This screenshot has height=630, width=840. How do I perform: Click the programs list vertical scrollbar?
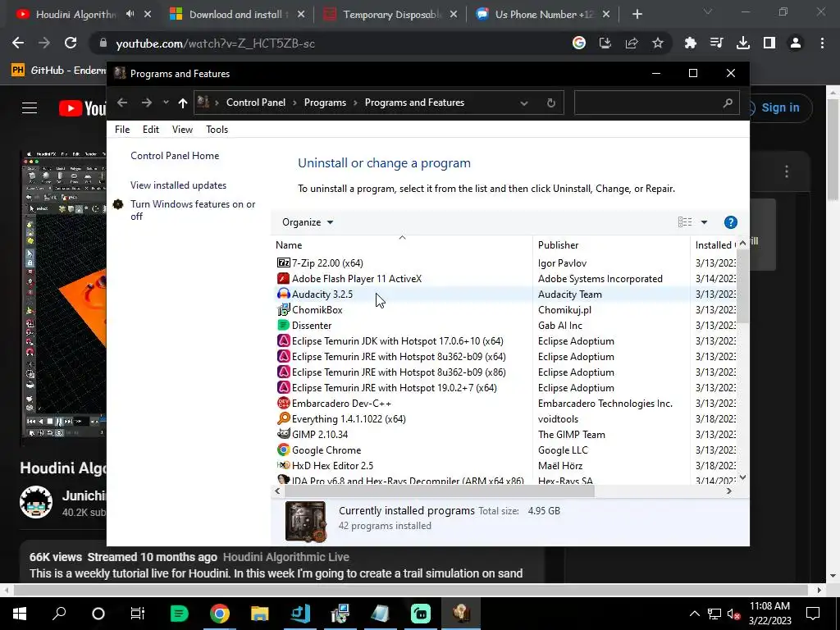(x=742, y=286)
